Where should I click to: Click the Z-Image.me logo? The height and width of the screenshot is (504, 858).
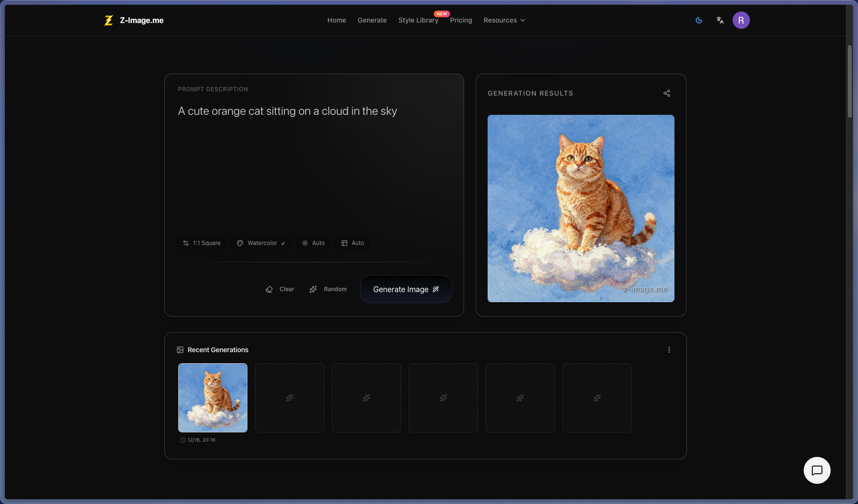(133, 20)
